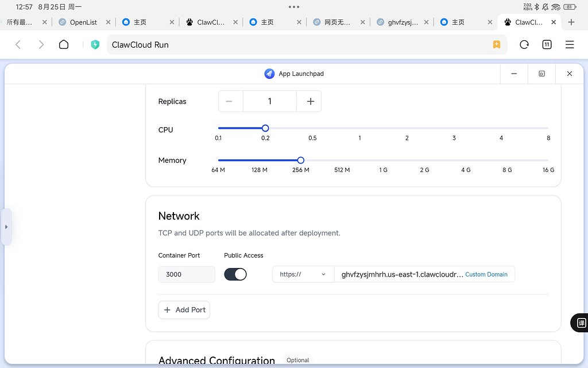Go back to the previous page
The height and width of the screenshot is (368, 588).
[18, 45]
